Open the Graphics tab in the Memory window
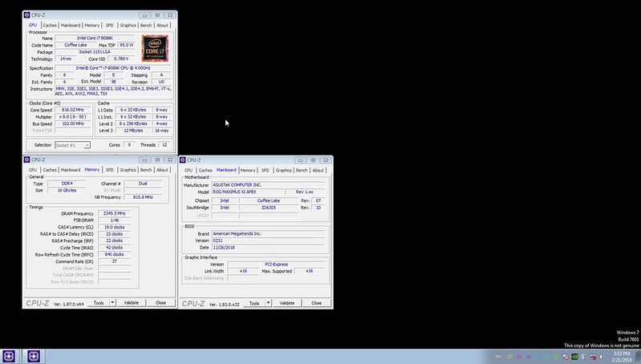Image resolution: width=641 pixels, height=364 pixels. point(128,170)
